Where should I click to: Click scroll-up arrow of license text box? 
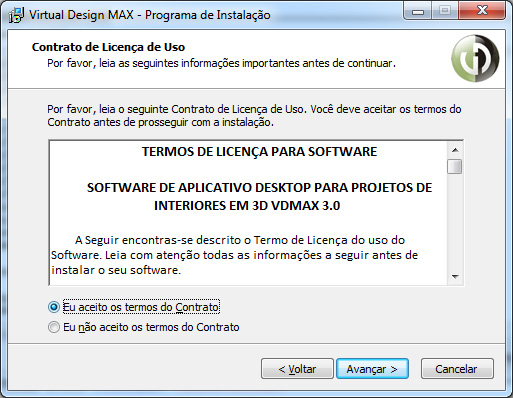point(455,150)
